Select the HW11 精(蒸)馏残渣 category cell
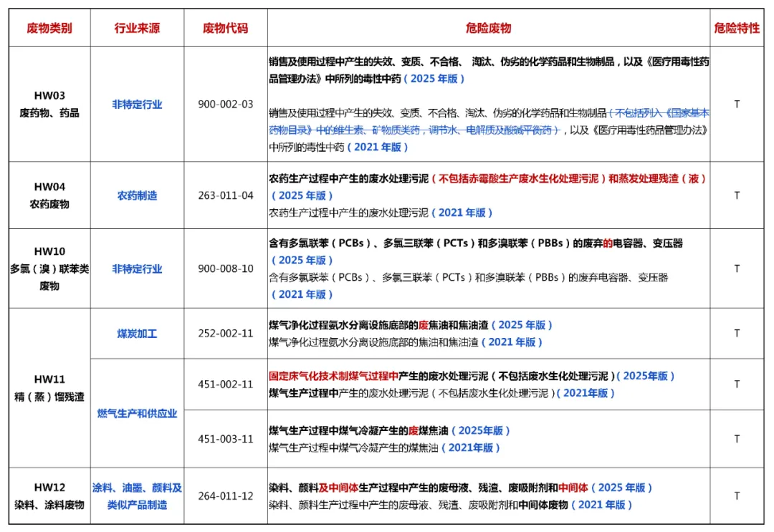Screen dimensions: 774x532 49,388
